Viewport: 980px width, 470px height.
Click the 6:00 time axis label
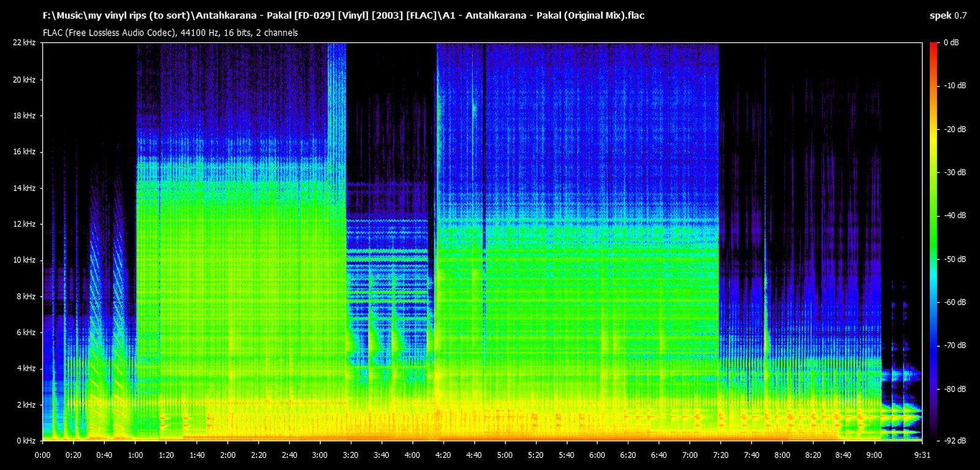pyautogui.click(x=597, y=455)
